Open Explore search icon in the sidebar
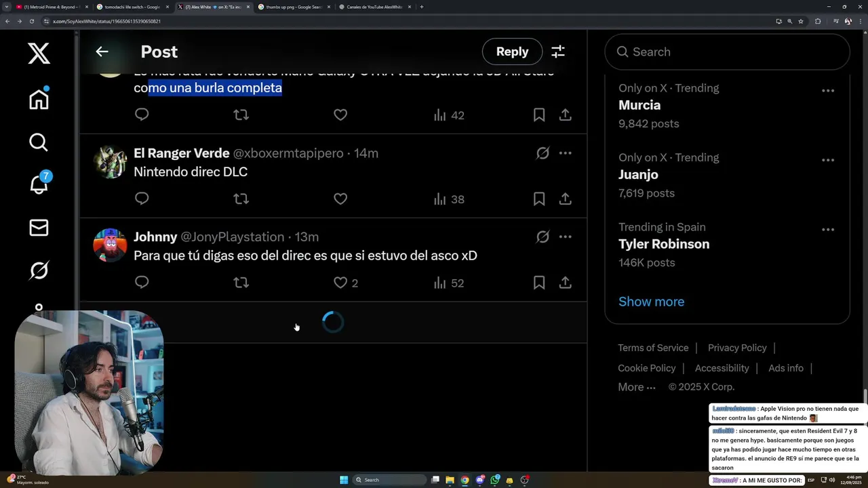The image size is (868, 488). (x=39, y=142)
